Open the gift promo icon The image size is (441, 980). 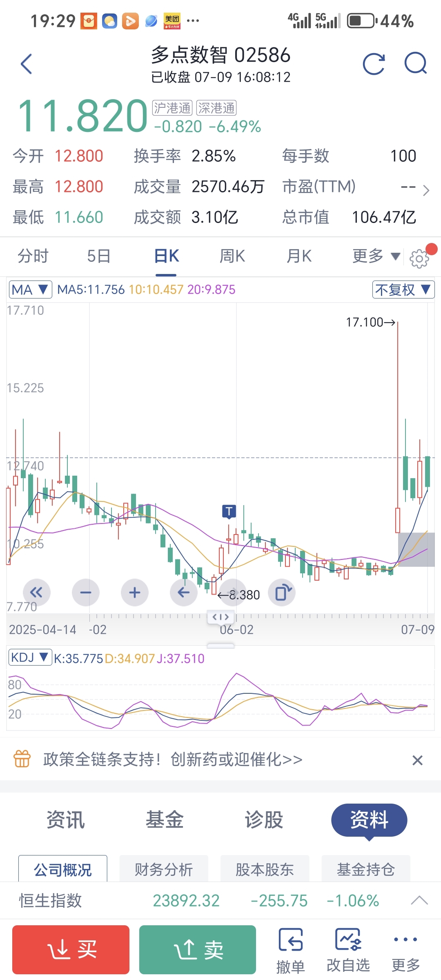22,759
